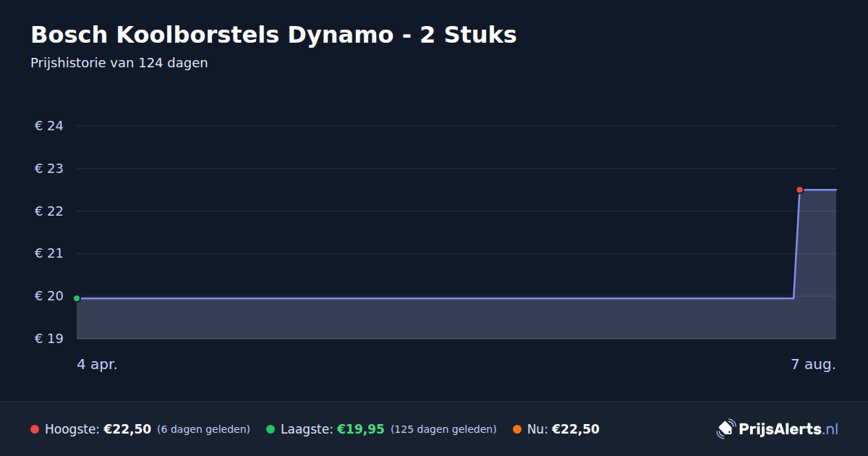Click the Hoogste €22,50 value
The image size is (868, 456).
[x=127, y=429]
